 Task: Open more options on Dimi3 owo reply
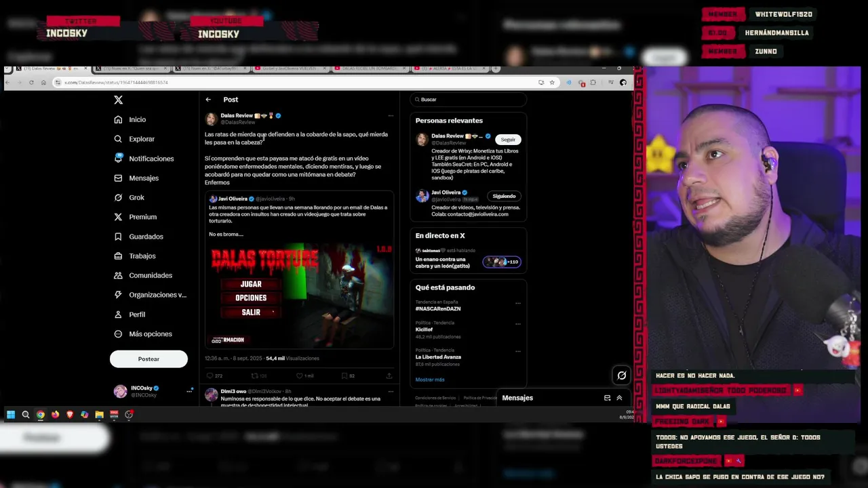click(391, 391)
